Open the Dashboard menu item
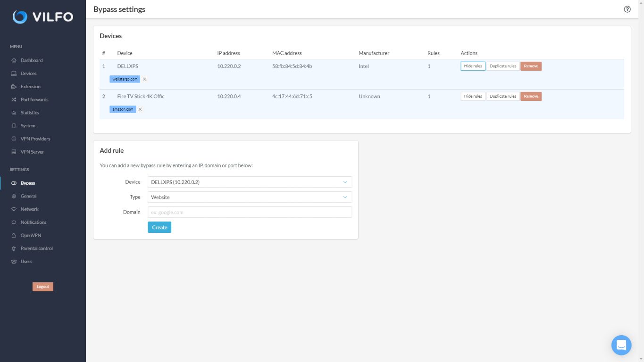Image resolution: width=644 pixels, height=362 pixels. (x=32, y=60)
